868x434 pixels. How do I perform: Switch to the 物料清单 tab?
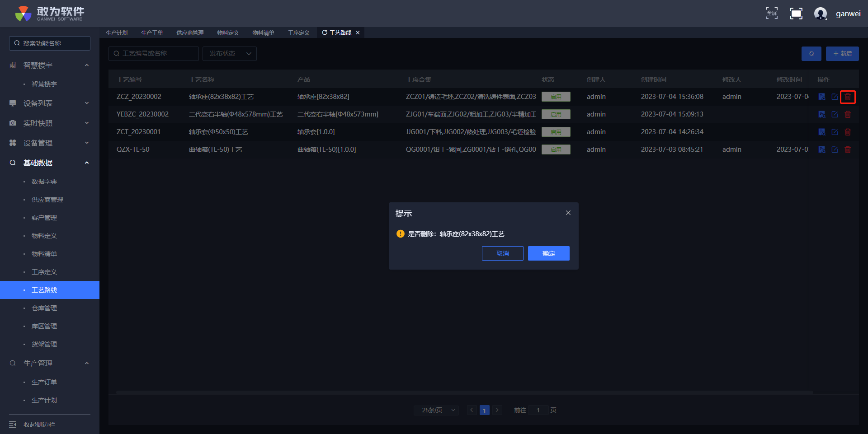pos(263,33)
